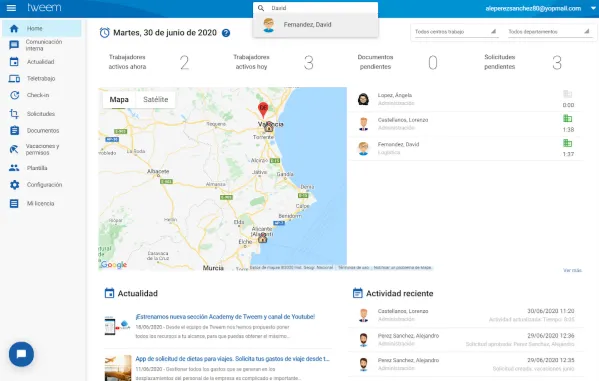The width and height of the screenshot is (599, 381).
Task: Click the help question mark icon
Action: pos(226,33)
